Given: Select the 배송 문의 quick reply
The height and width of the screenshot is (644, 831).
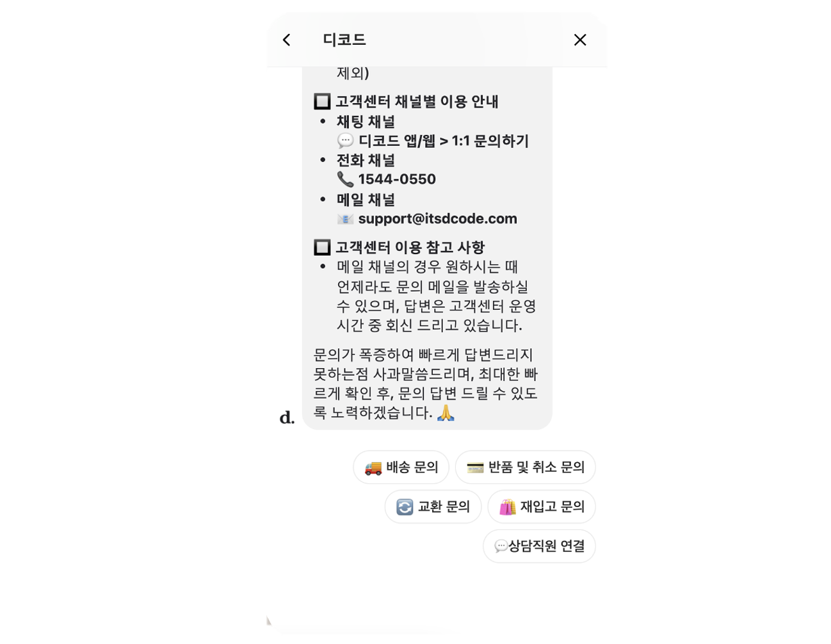Looking at the screenshot, I should click(x=401, y=467).
